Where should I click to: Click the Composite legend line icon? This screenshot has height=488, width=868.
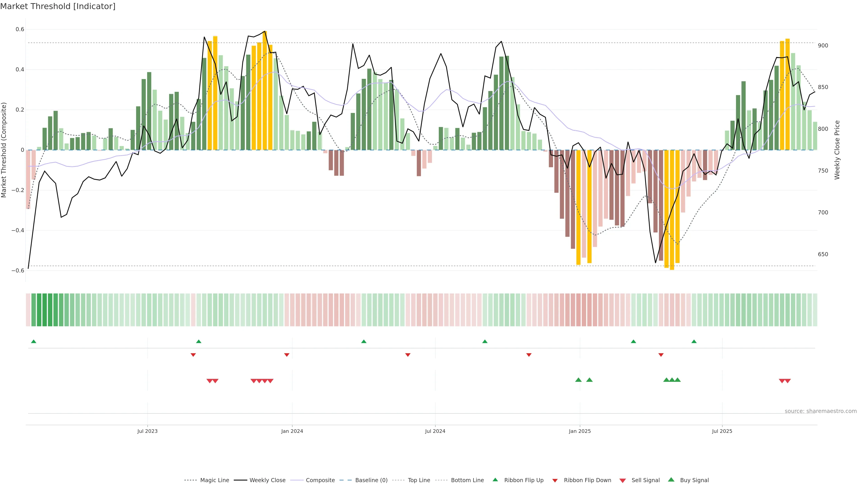[297, 480]
